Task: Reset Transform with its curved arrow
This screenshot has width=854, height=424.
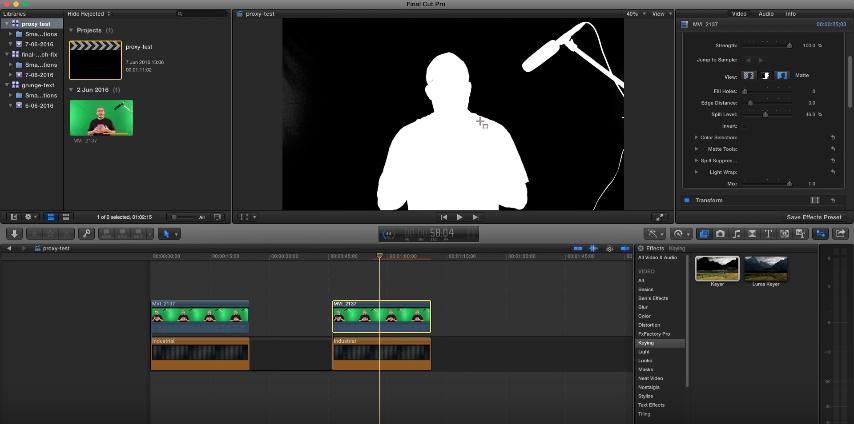Action: click(833, 201)
